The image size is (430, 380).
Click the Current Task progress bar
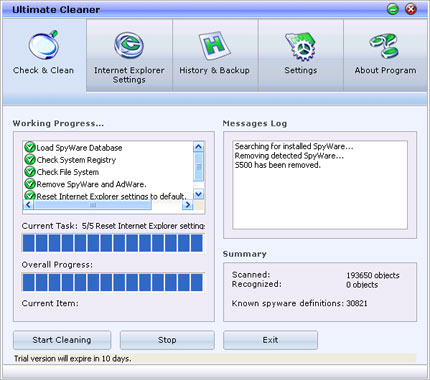(x=113, y=243)
